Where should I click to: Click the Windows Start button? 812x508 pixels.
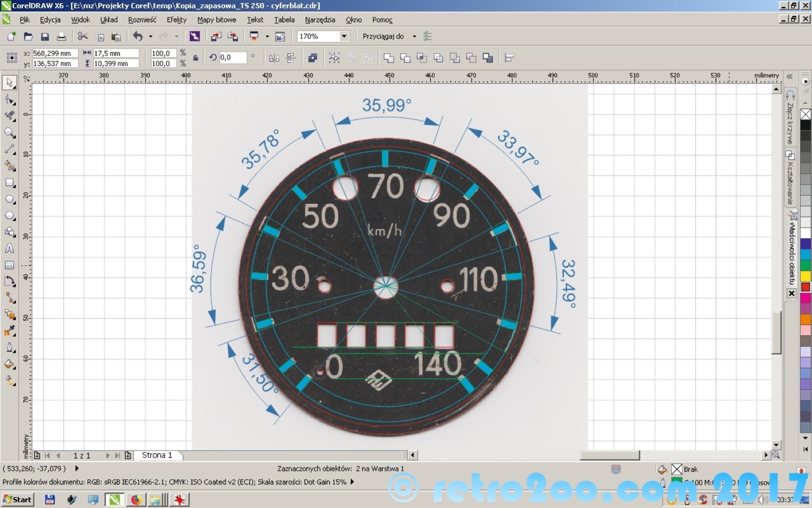point(17,500)
